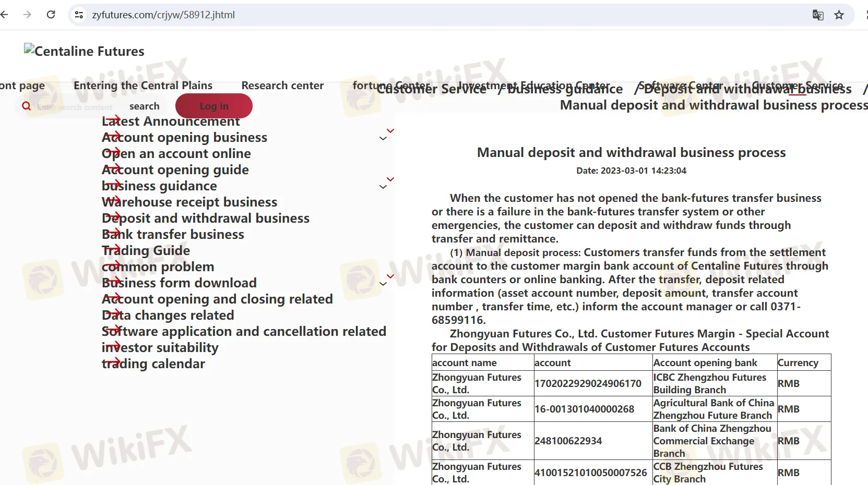Image resolution: width=868 pixels, height=485 pixels.
Task: Open the 'Software Center' nav item
Action: [681, 85]
